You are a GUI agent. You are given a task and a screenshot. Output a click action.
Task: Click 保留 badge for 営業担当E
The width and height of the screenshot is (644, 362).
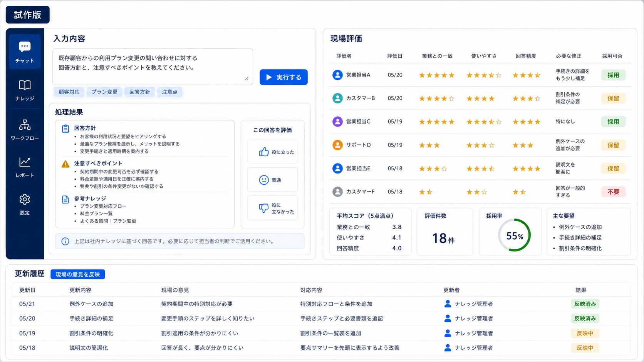pyautogui.click(x=613, y=168)
